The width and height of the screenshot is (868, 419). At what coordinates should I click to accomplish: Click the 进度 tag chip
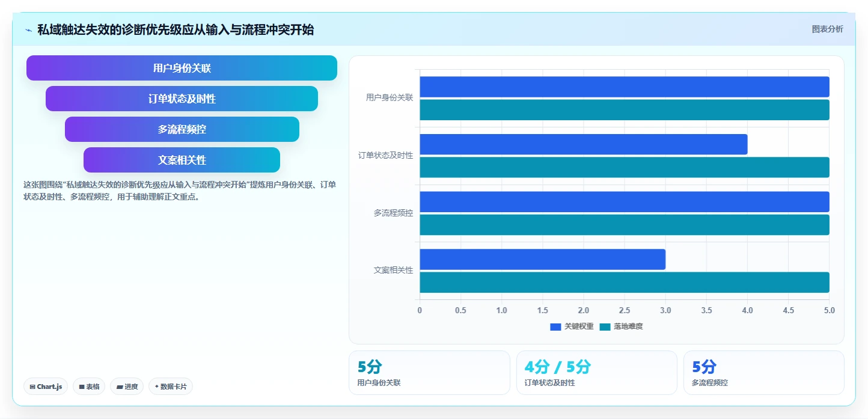pos(127,387)
